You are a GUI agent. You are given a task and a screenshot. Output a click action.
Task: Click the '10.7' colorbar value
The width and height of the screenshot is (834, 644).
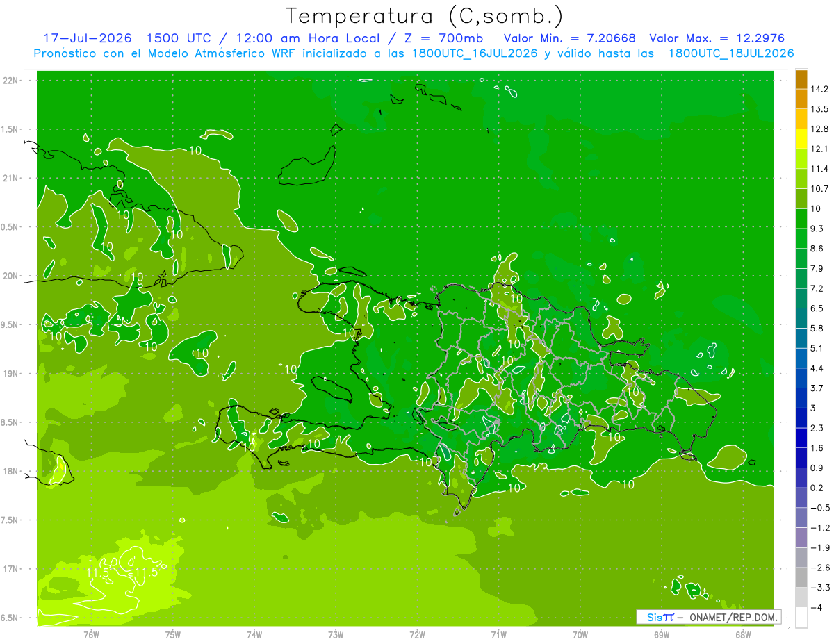[819, 189]
